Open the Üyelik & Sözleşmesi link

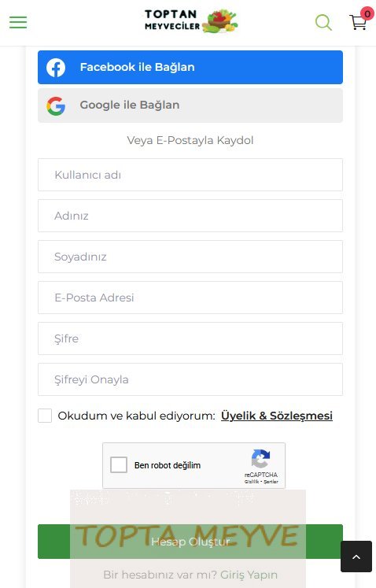[x=277, y=416]
